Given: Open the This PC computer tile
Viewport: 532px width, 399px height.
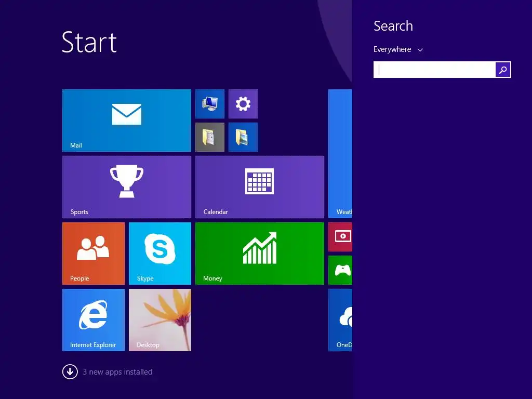Looking at the screenshot, I should (x=210, y=104).
